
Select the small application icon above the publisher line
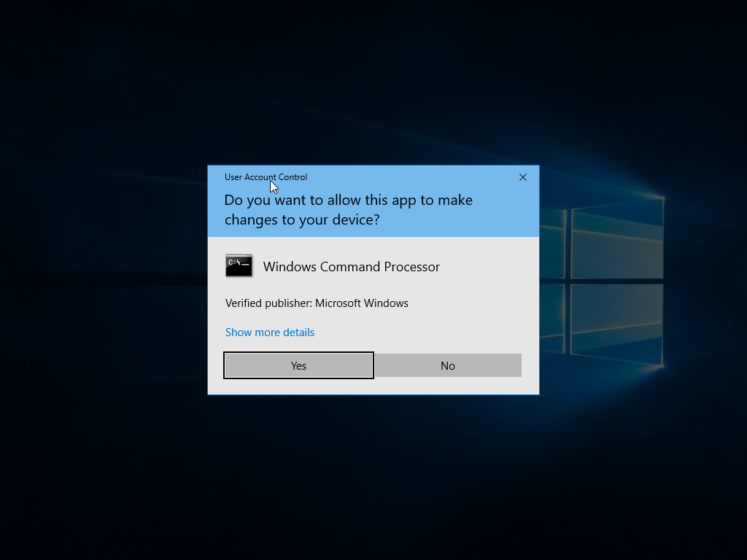[239, 265]
